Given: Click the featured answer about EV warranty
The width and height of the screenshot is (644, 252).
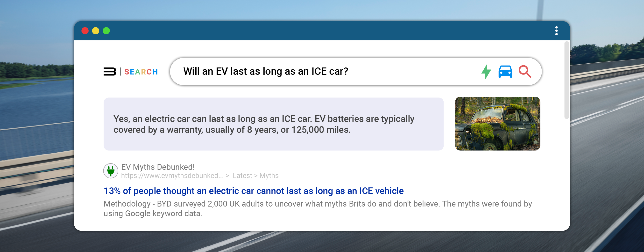Looking at the screenshot, I should tap(274, 124).
